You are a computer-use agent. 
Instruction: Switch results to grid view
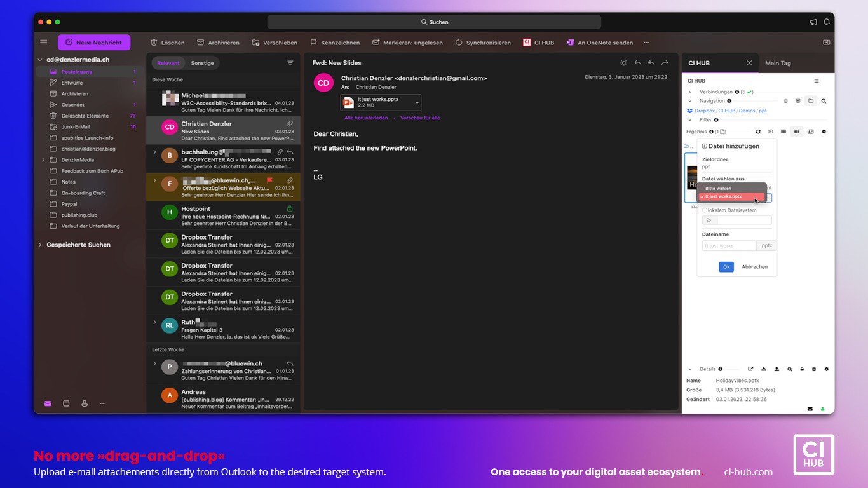797,132
